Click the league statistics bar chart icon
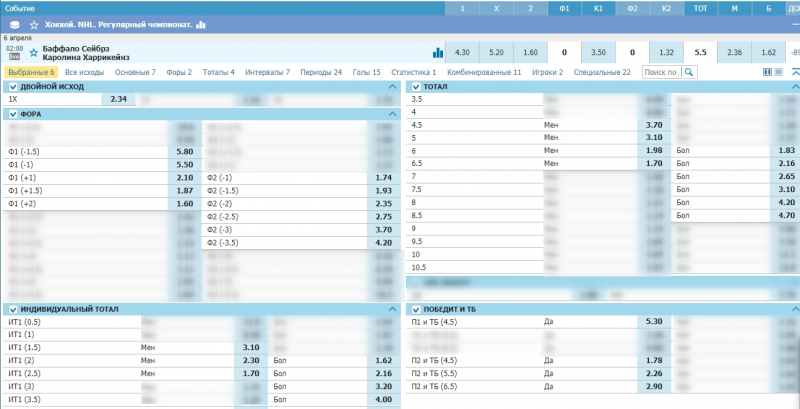The width and height of the screenshot is (800, 409). (201, 24)
